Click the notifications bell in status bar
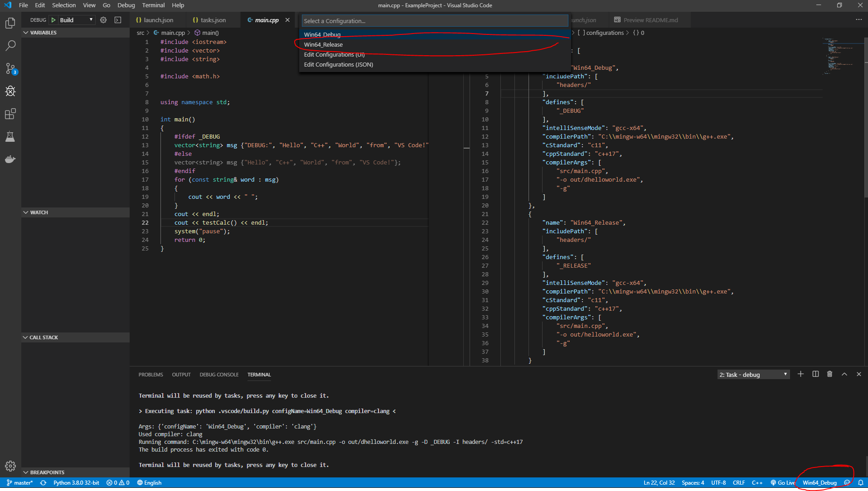The height and width of the screenshot is (491, 868). point(860,483)
